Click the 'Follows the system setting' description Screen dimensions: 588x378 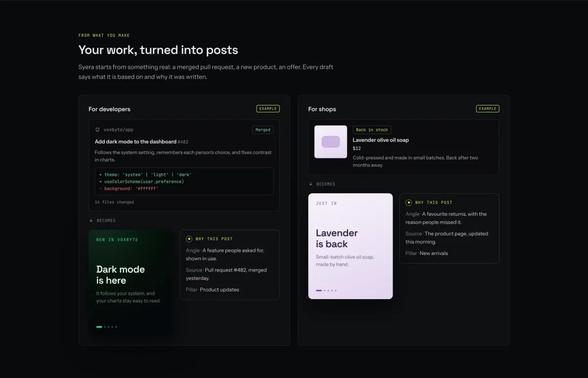[x=183, y=156]
